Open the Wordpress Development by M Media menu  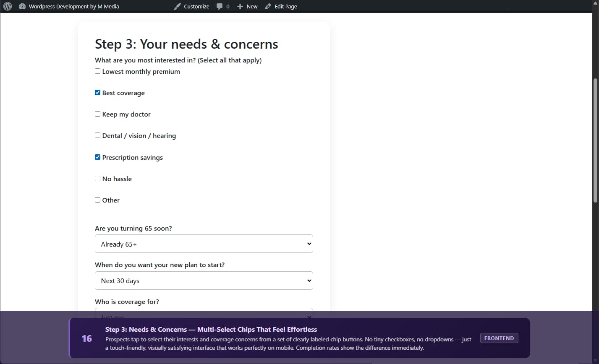(x=73, y=6)
